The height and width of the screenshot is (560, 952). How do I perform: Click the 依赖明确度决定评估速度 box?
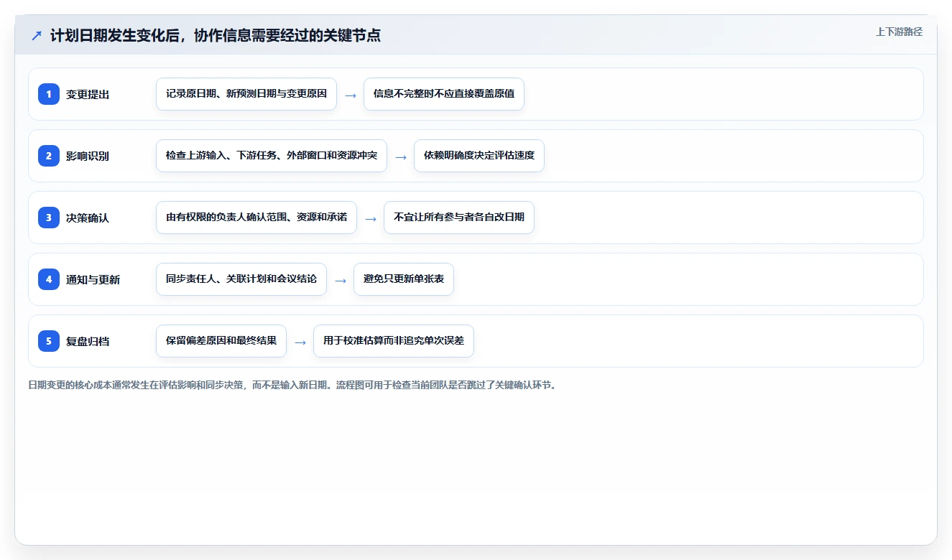tap(479, 156)
